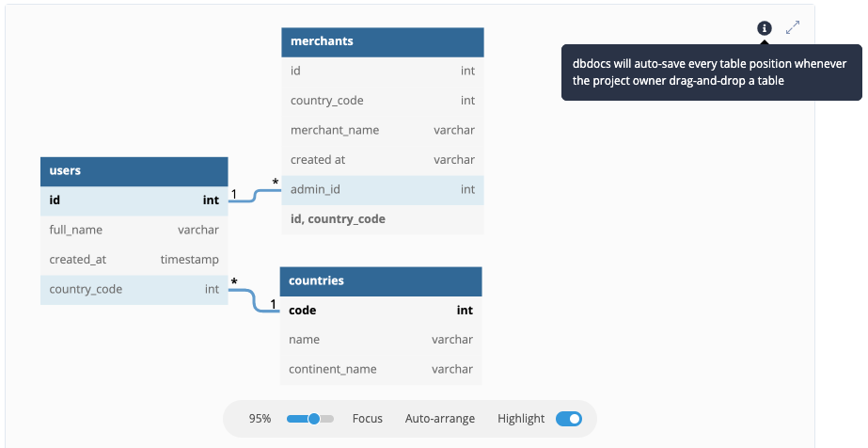Click the code row in countries table
This screenshot has height=448, width=868.
click(x=381, y=310)
